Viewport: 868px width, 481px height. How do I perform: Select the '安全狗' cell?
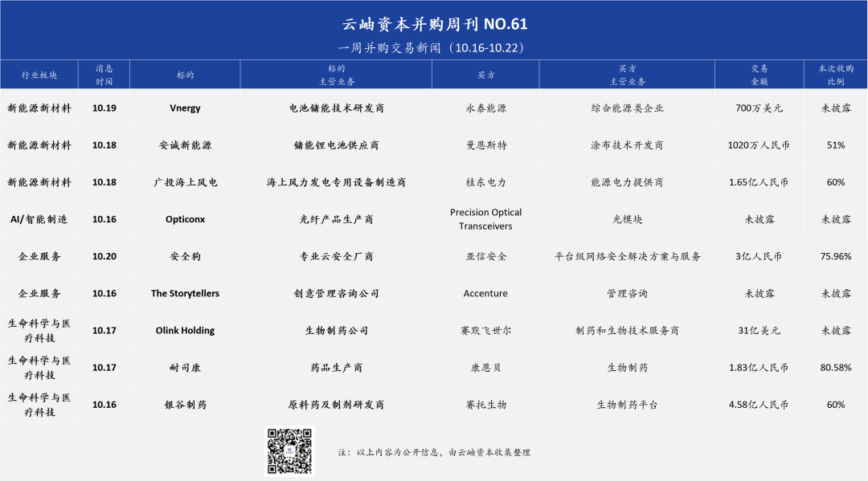(185, 256)
